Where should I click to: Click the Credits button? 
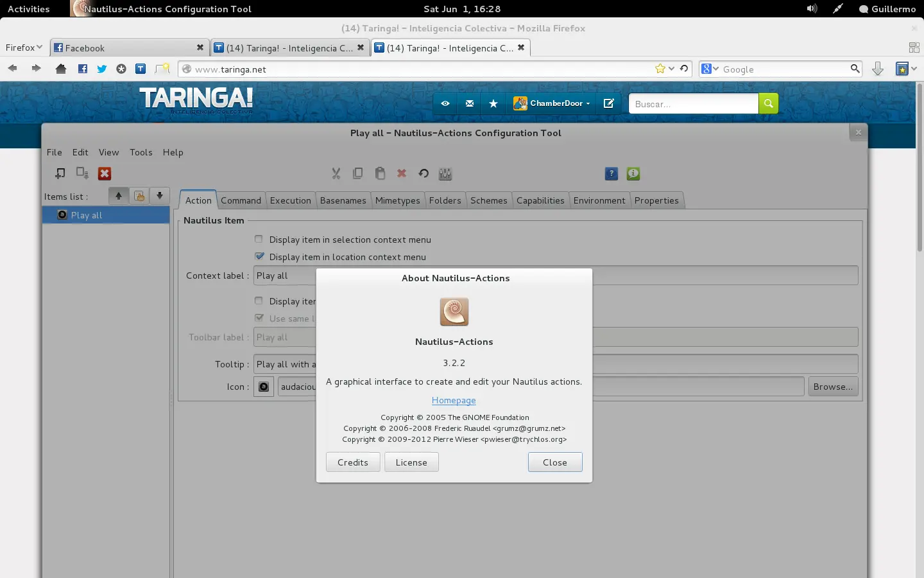[353, 462]
